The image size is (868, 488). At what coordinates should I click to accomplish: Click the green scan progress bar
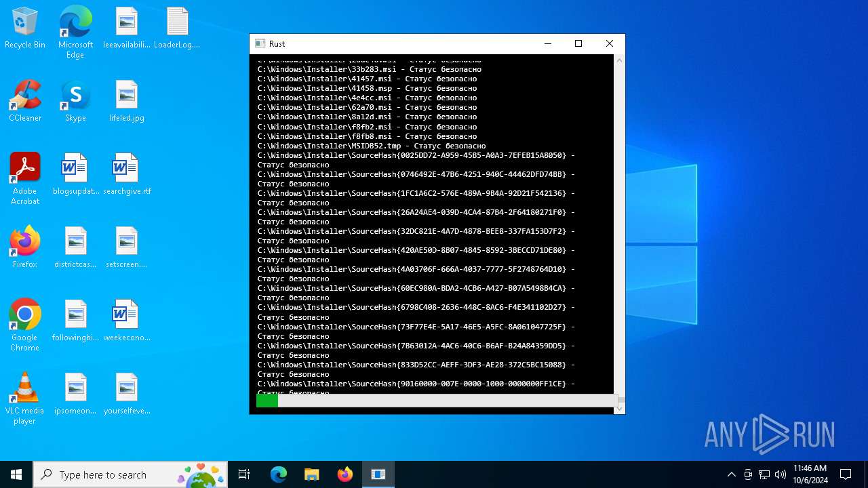point(267,401)
